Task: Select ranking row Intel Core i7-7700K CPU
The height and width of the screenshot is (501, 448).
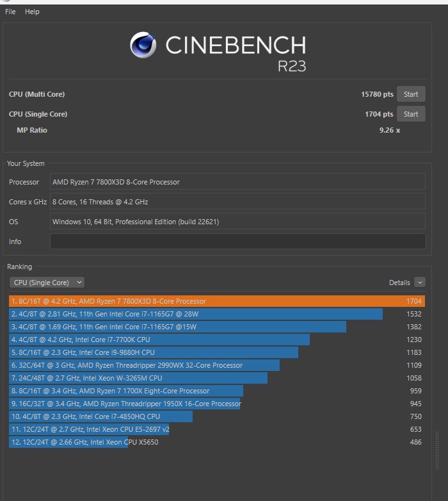Action: coord(217,340)
